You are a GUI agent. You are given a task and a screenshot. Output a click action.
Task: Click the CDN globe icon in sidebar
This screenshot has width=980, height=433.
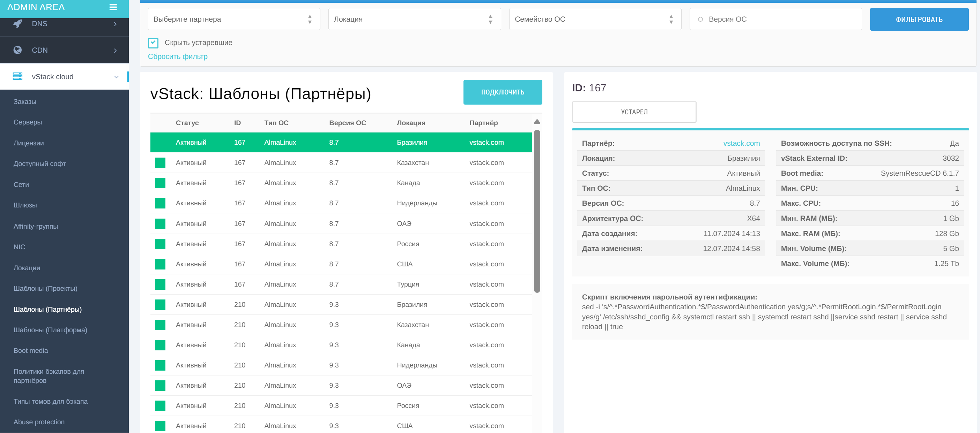point(17,50)
